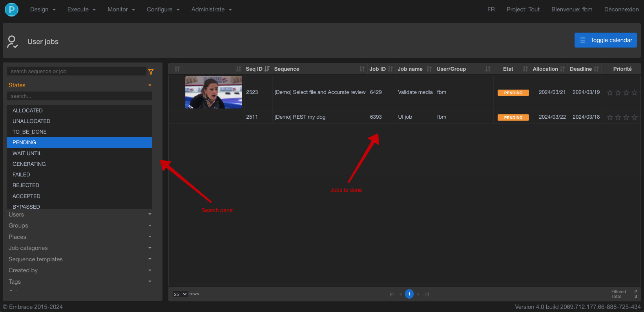Open the Design menu

point(43,9)
